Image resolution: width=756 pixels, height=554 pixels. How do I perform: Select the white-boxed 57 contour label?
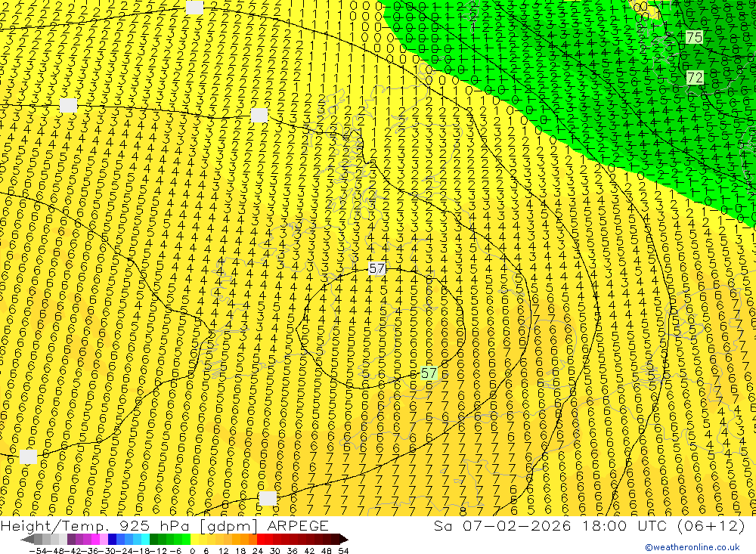377,268
